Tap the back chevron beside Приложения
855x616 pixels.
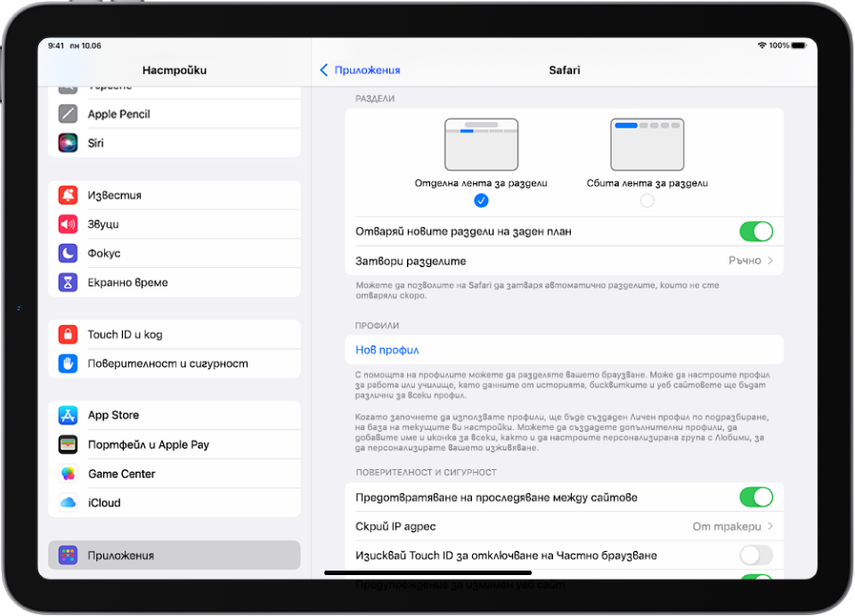pyautogui.click(x=324, y=69)
